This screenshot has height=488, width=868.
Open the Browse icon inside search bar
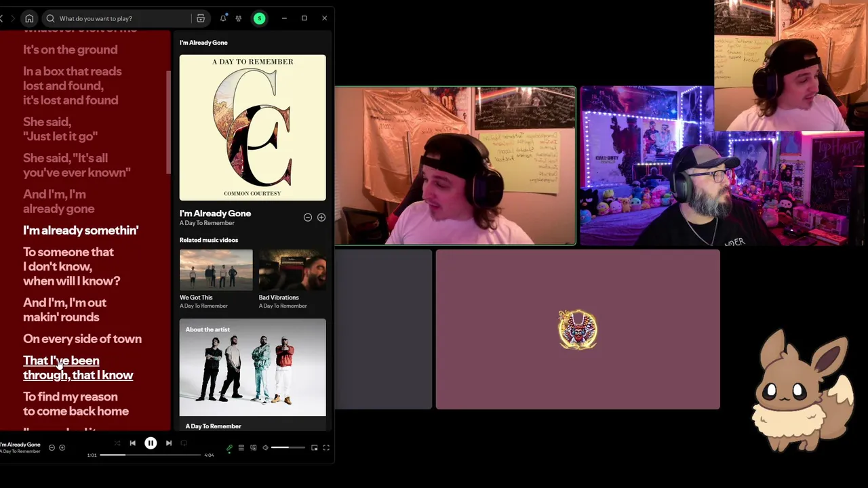[x=201, y=18]
